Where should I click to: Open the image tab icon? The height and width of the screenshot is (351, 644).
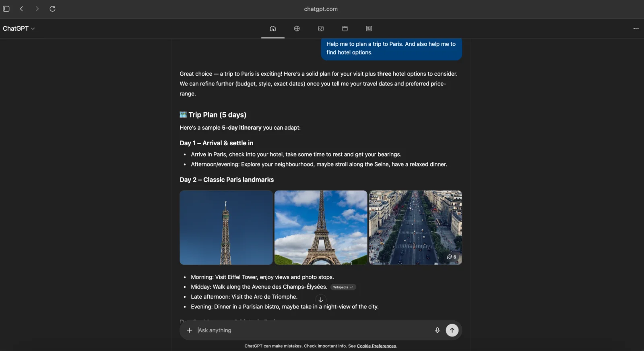tap(321, 29)
